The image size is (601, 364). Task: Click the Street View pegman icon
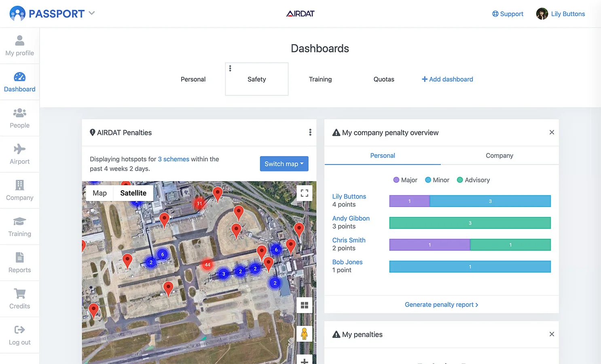305,334
